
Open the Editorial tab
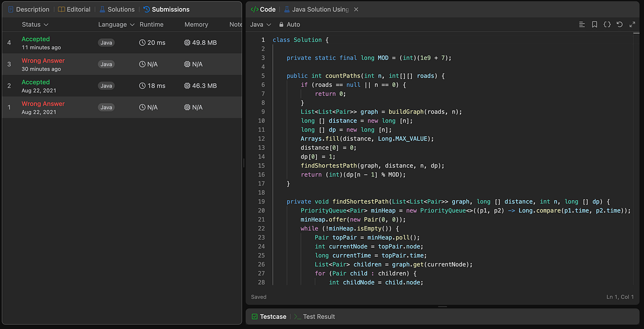tap(74, 10)
